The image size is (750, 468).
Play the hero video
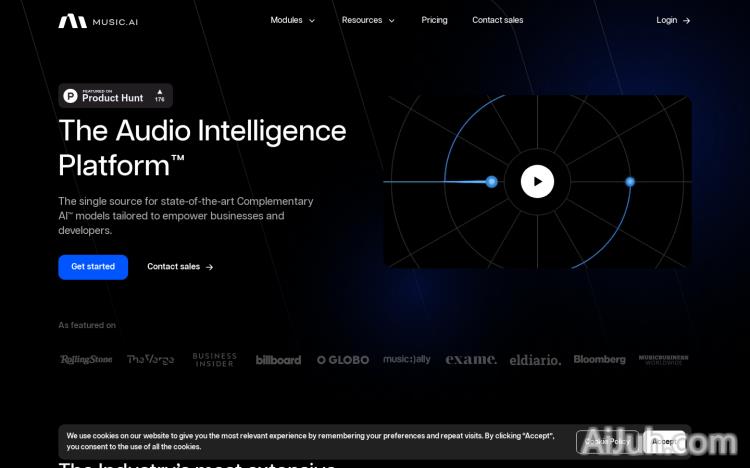[537, 181]
